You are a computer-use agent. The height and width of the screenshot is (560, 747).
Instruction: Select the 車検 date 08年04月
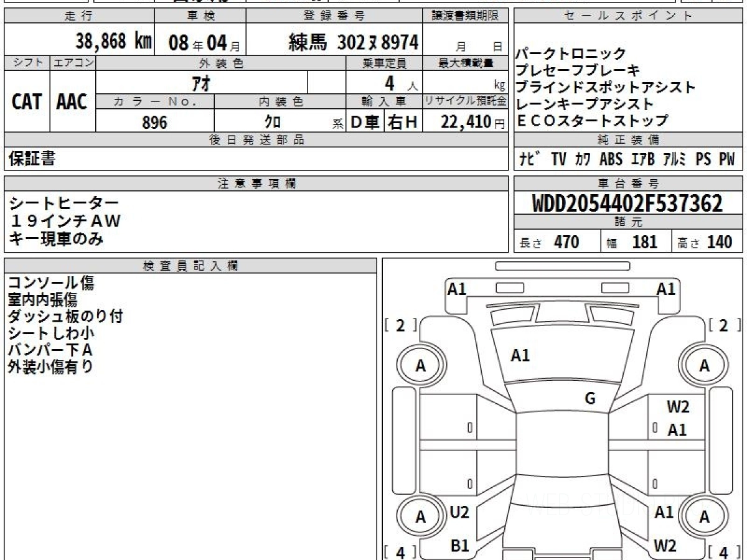[204, 43]
